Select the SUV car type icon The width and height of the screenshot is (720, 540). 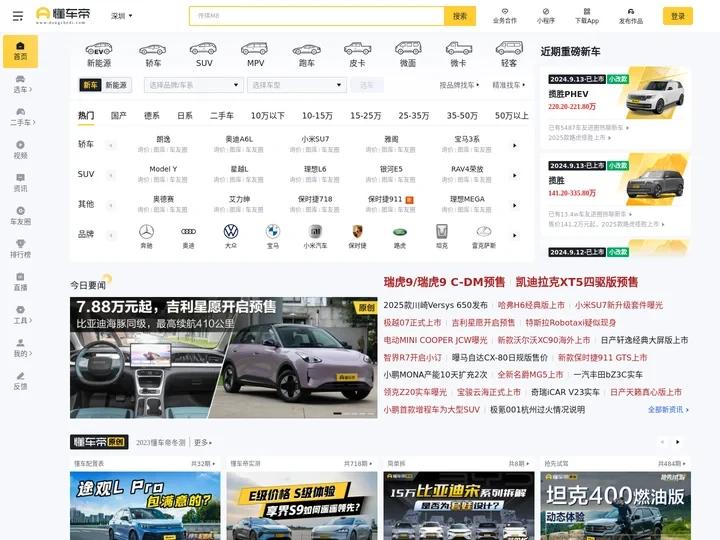(204, 54)
